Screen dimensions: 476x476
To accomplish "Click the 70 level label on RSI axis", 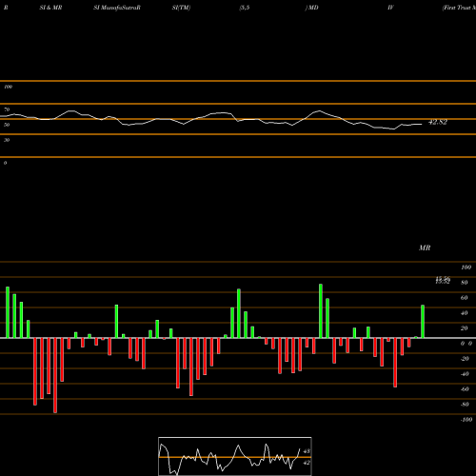I will click(x=7, y=109).
